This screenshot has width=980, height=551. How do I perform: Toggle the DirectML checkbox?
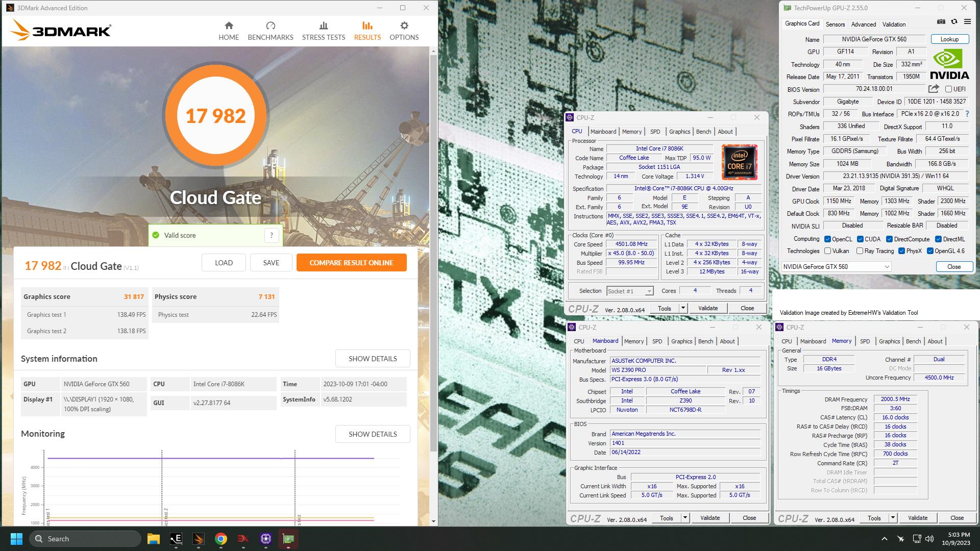tap(938, 239)
